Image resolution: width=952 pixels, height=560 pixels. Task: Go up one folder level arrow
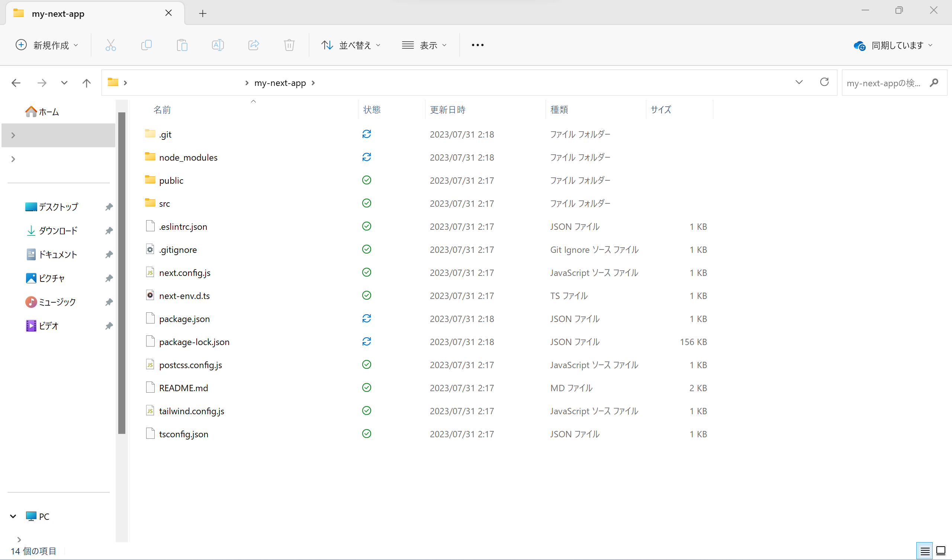pos(87,83)
